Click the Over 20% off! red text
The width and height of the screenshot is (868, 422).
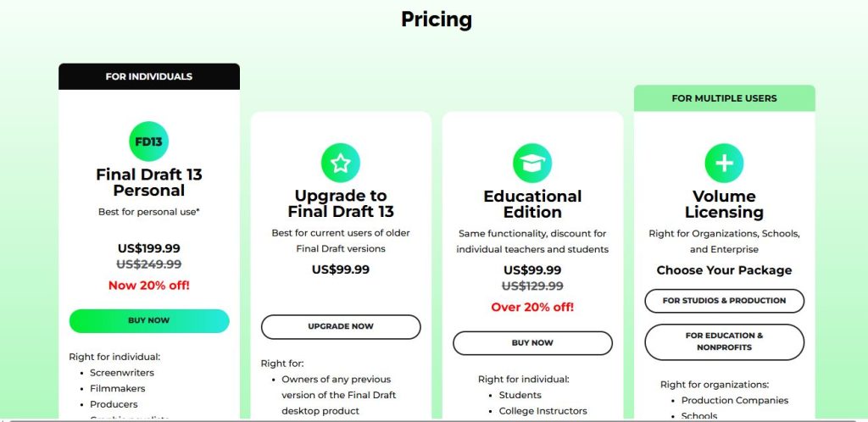tap(532, 307)
